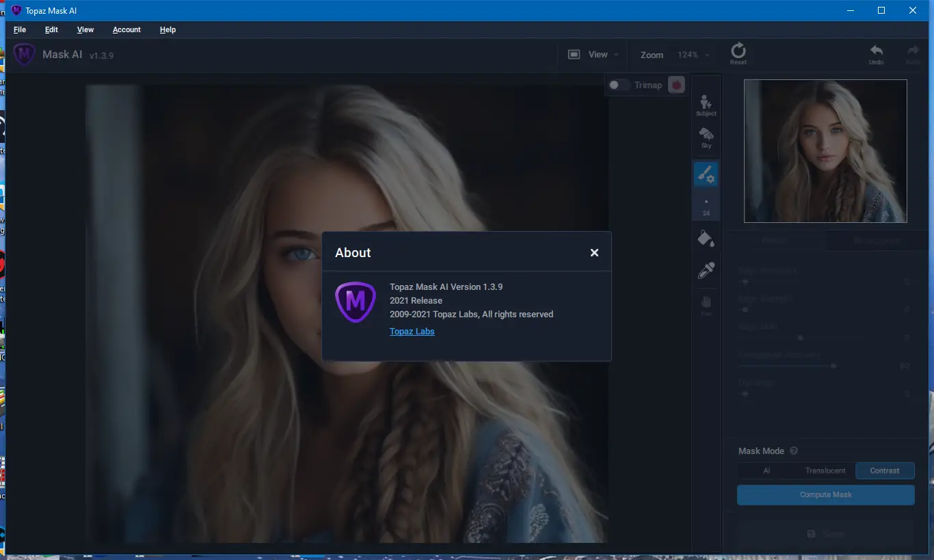This screenshot has height=560, width=934.
Task: Click the 'About' dialog heading
Action: tap(353, 252)
